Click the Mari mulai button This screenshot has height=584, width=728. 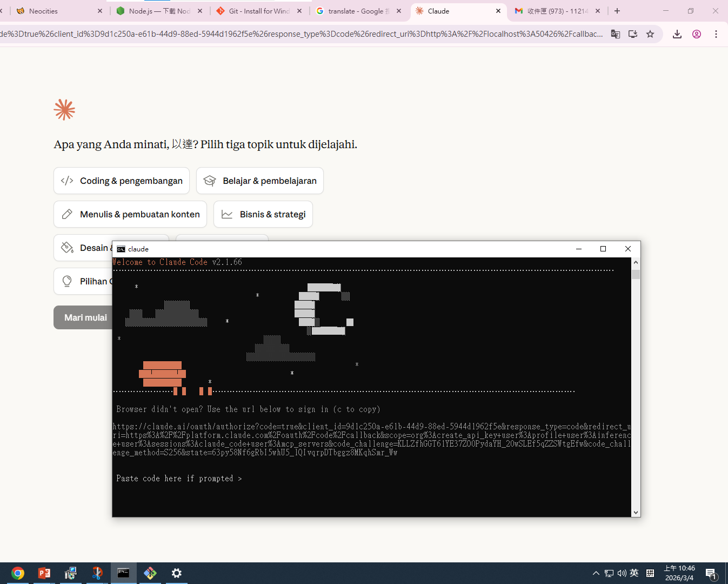click(84, 317)
